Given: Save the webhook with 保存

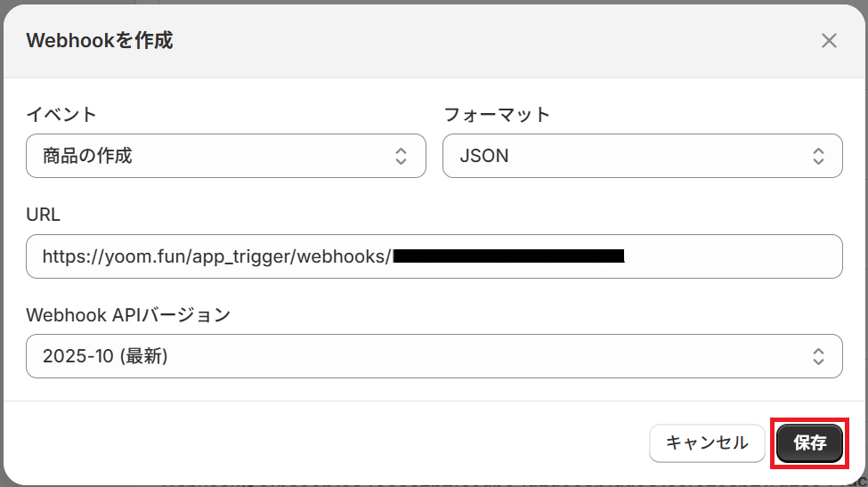Looking at the screenshot, I should 809,442.
